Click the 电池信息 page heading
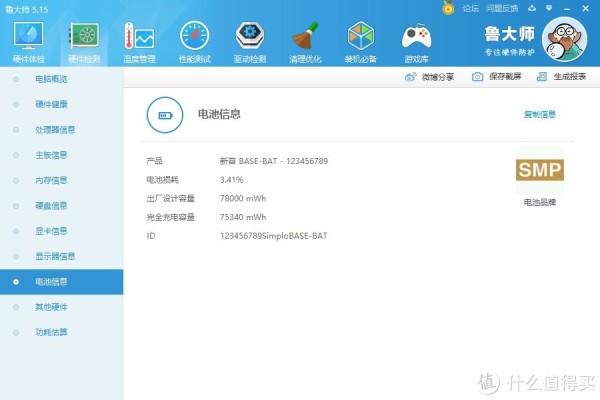 219,114
